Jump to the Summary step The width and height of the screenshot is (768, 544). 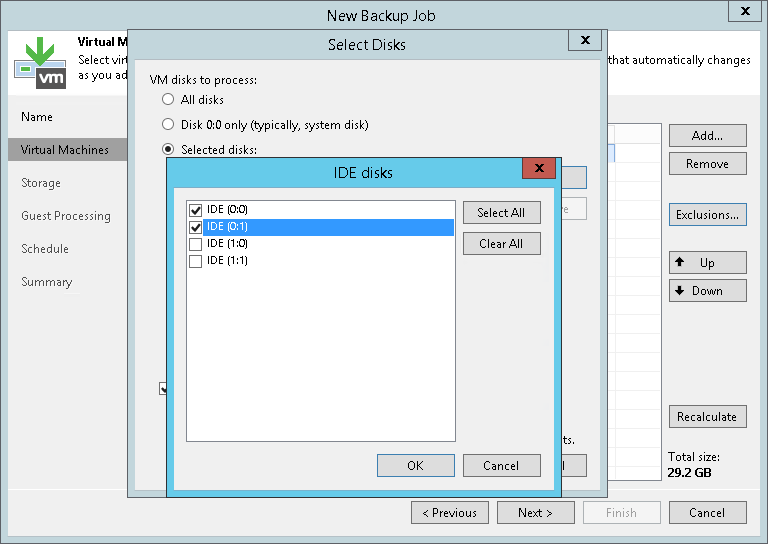point(47,282)
